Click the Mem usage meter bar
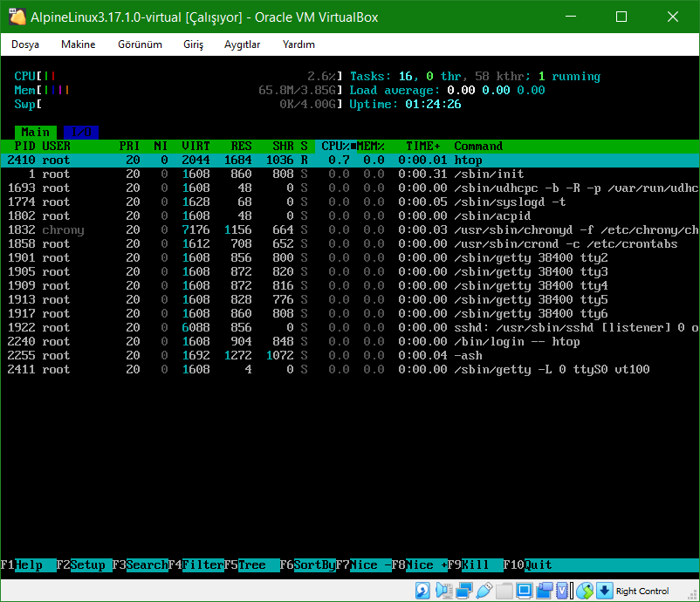This screenshot has height=602, width=700. (179, 90)
